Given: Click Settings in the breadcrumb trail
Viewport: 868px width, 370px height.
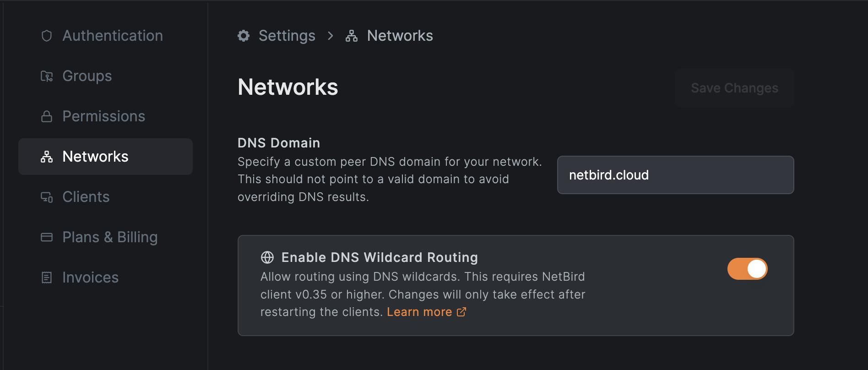Looking at the screenshot, I should (287, 36).
